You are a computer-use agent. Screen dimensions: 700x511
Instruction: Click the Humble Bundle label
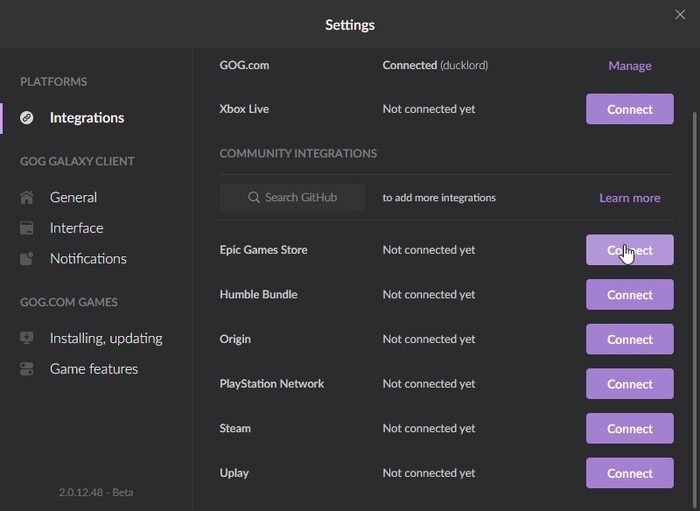[258, 295]
